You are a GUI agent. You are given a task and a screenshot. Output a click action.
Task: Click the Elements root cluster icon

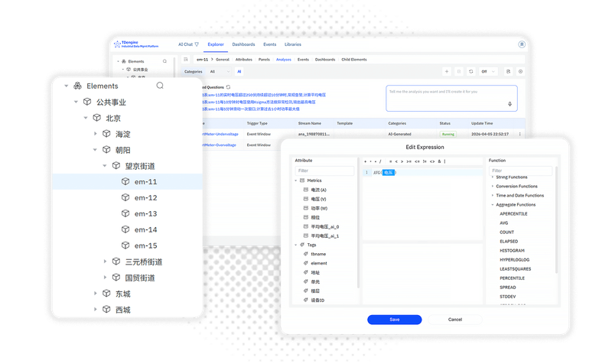pyautogui.click(x=78, y=86)
